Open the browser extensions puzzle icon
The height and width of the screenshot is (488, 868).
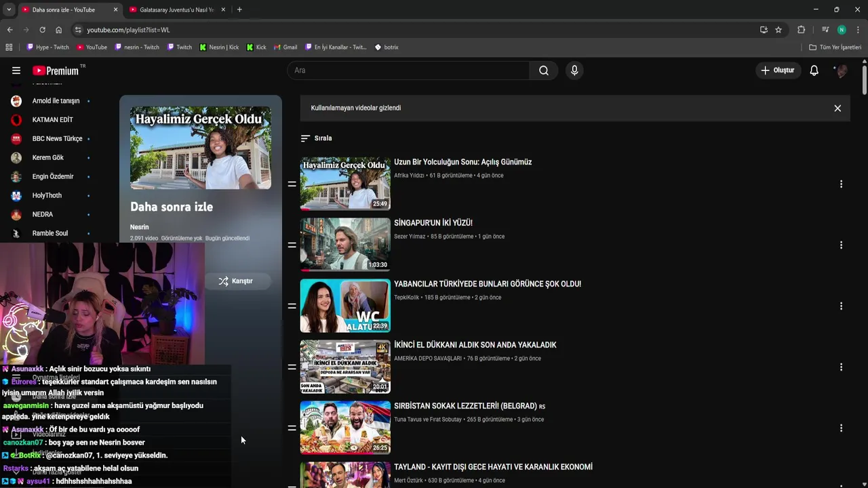[801, 30]
